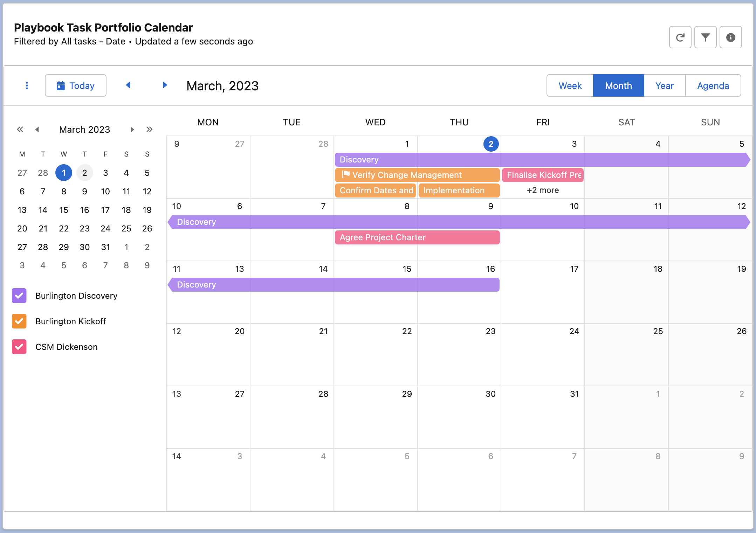This screenshot has width=756, height=533.
Task: Select March 15 in the mini calendar
Action: (64, 210)
